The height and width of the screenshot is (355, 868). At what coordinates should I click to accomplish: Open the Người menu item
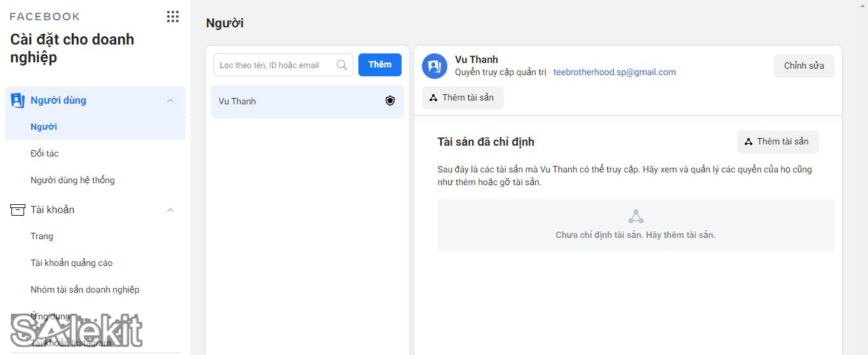click(x=44, y=127)
